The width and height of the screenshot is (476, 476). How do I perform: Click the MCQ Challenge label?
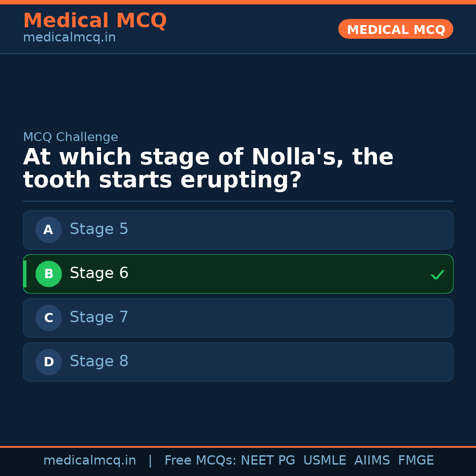tap(71, 137)
